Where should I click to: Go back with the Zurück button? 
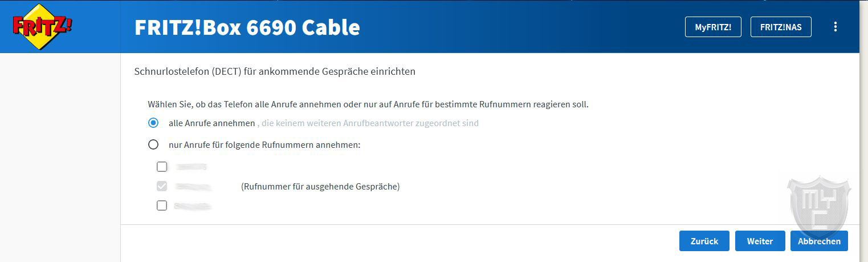click(704, 241)
